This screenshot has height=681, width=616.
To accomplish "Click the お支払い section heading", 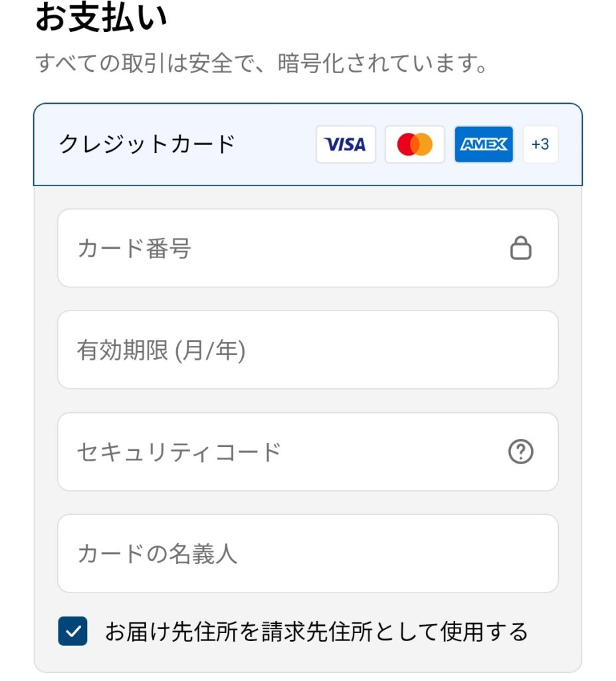I will click(x=100, y=18).
